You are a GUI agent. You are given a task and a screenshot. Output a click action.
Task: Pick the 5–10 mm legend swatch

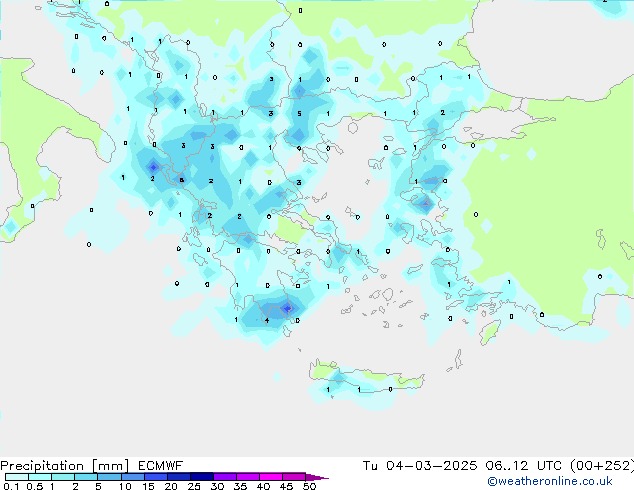tap(109, 477)
